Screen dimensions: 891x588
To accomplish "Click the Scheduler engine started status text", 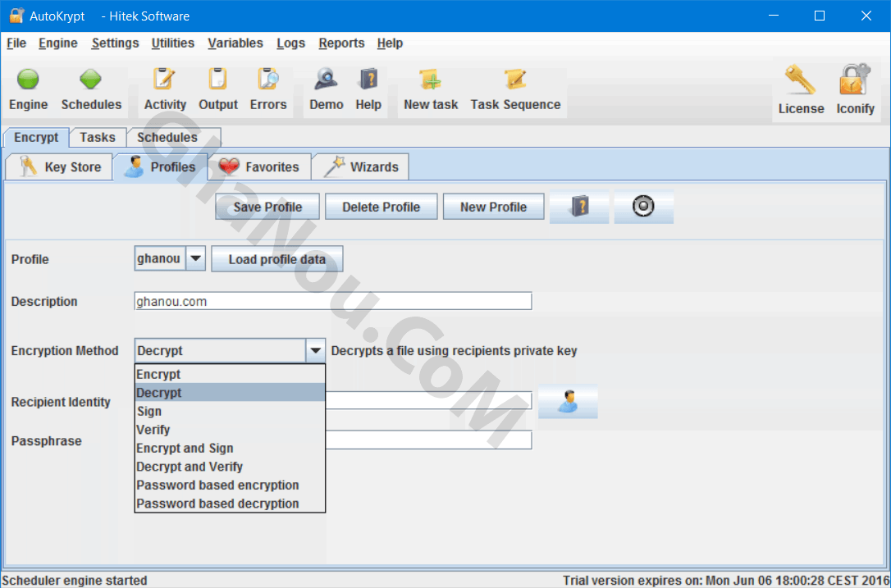I will tap(75, 580).
